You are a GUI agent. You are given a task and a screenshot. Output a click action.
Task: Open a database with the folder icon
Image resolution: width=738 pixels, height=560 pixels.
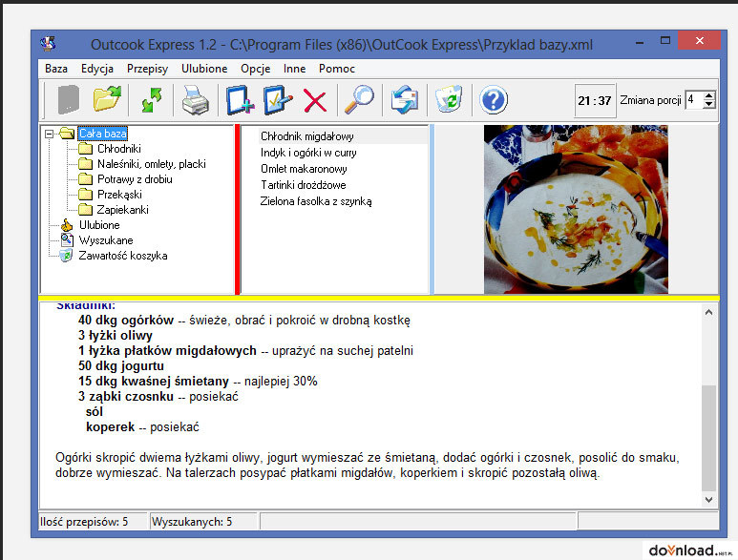(x=107, y=99)
